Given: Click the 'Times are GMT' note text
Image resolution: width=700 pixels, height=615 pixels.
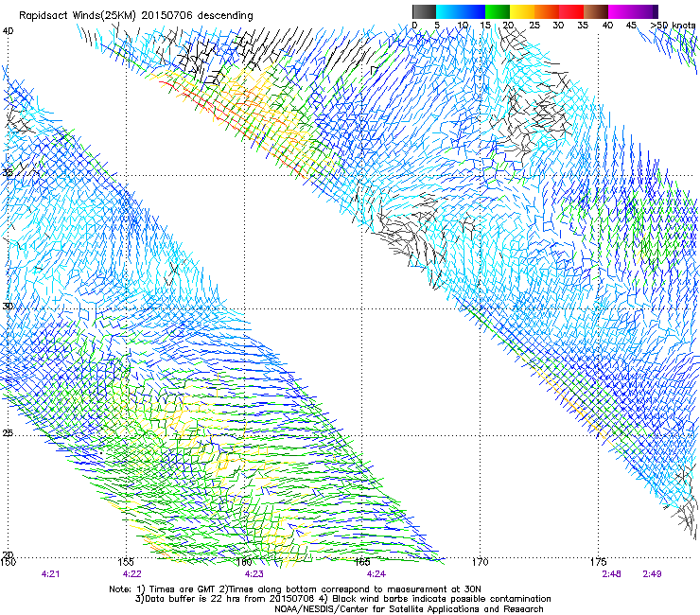Looking at the screenshot, I should pyautogui.click(x=183, y=589).
